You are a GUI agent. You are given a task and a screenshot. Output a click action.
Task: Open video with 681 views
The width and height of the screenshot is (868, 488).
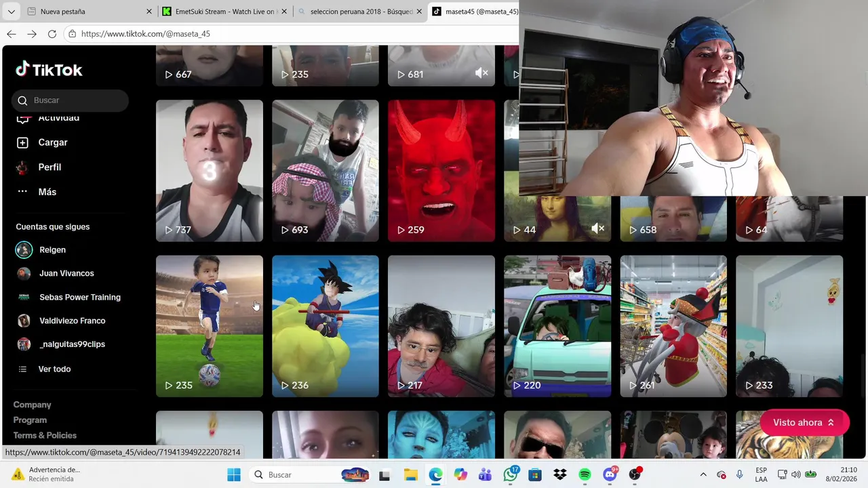click(x=441, y=66)
